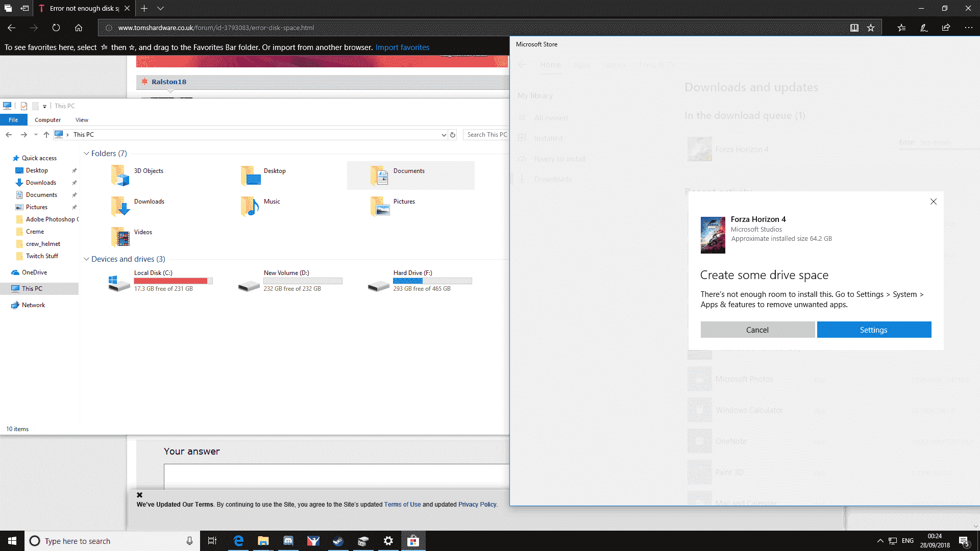Click Search This PC field

[487, 135]
